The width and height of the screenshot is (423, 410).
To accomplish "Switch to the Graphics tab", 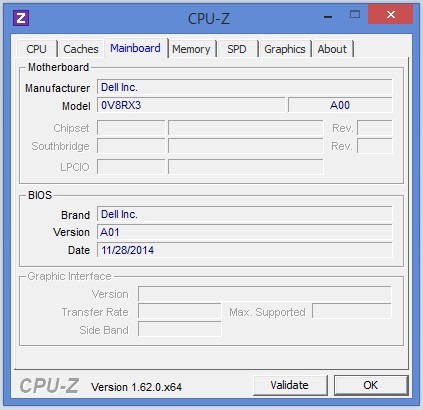I will coord(285,49).
